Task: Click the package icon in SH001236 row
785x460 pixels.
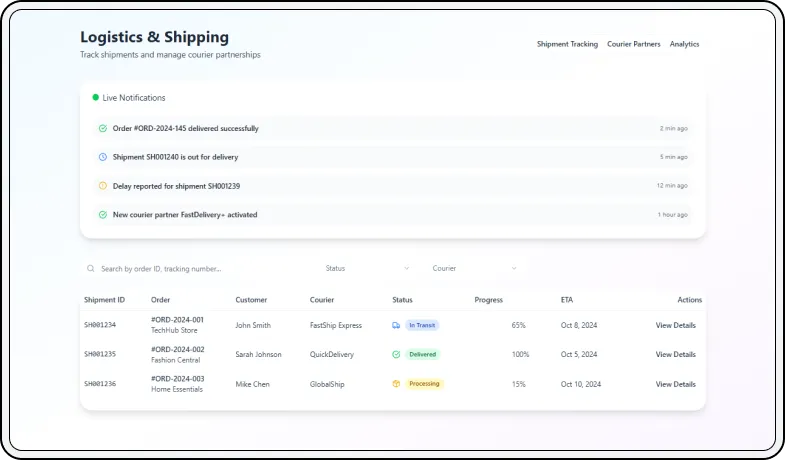Action: [x=397, y=384]
